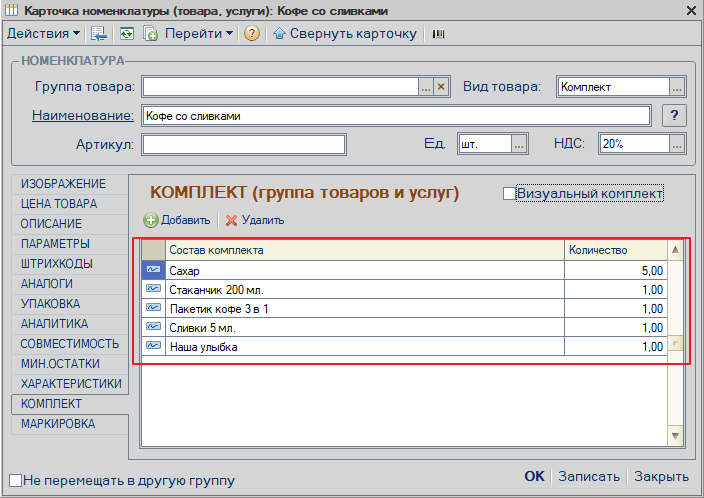
Task: Open Вид товара selection ellipsis button
Action: coord(677,87)
